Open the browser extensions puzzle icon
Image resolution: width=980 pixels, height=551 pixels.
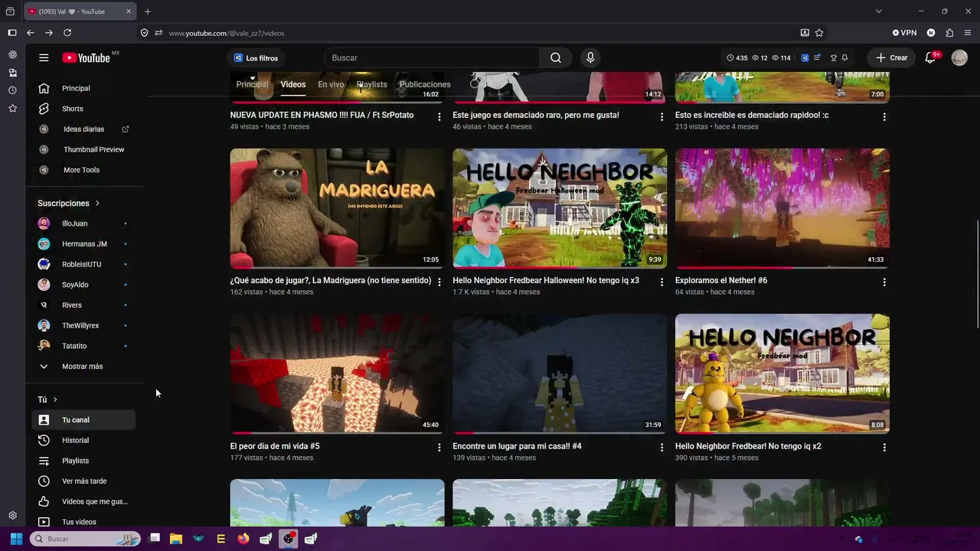(949, 33)
